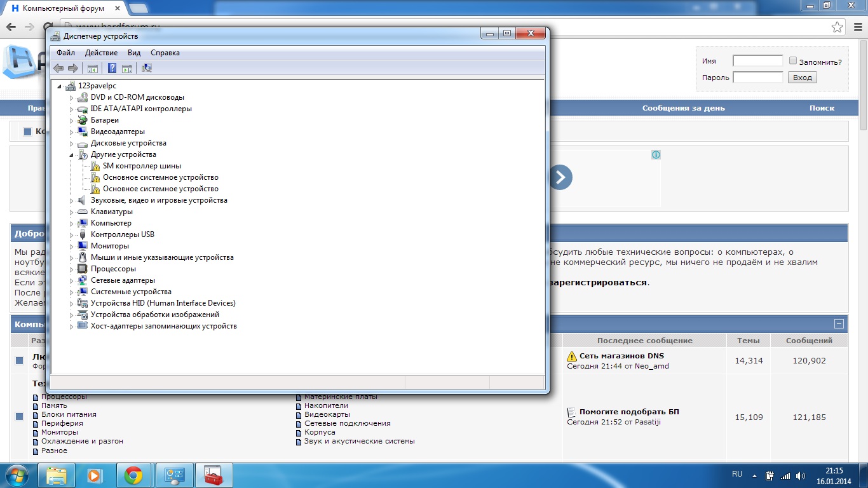Open the Control Panel taskbar icon
The height and width of the screenshot is (488, 868).
coord(175,475)
